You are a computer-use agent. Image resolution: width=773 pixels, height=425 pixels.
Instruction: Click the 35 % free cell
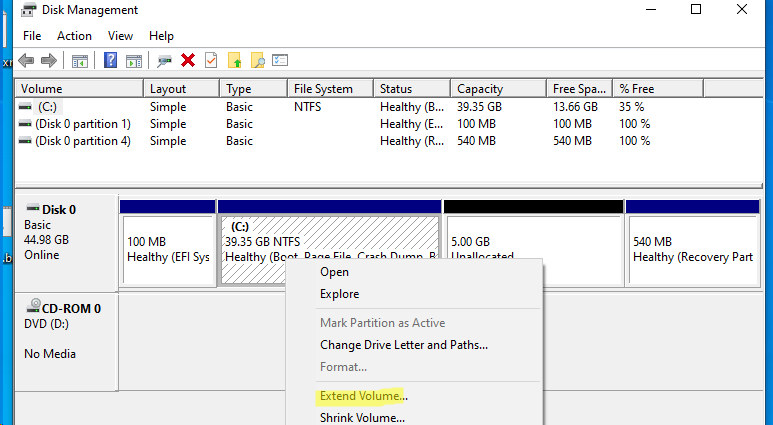pyautogui.click(x=632, y=107)
